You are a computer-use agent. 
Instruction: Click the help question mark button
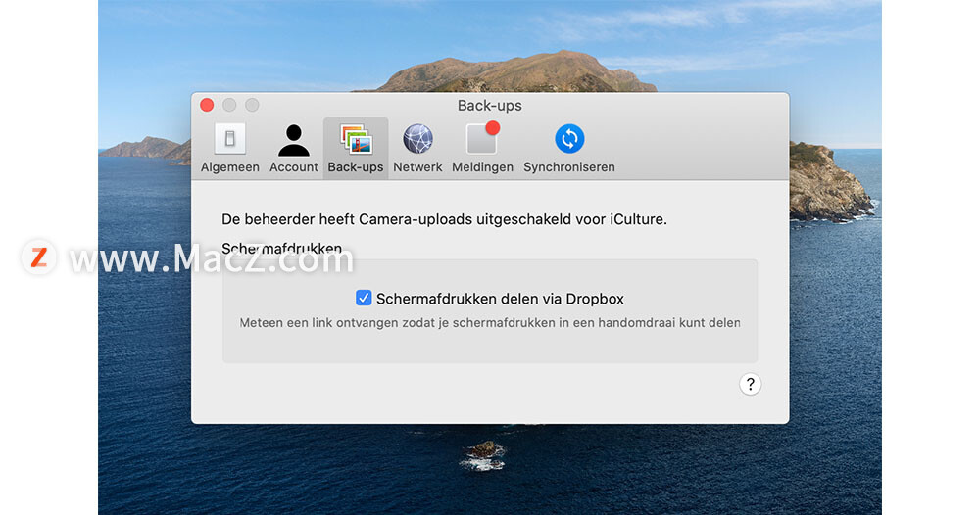click(750, 384)
